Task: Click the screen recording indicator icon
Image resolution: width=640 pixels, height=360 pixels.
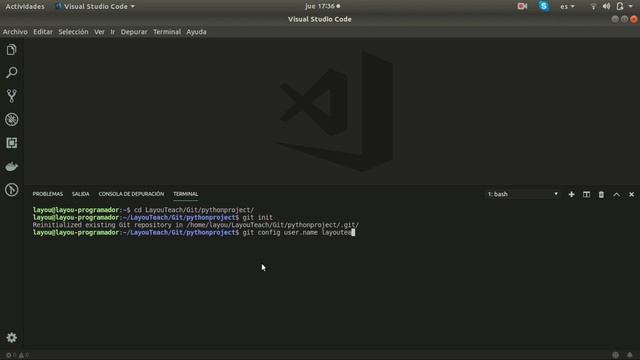Action: click(522, 6)
